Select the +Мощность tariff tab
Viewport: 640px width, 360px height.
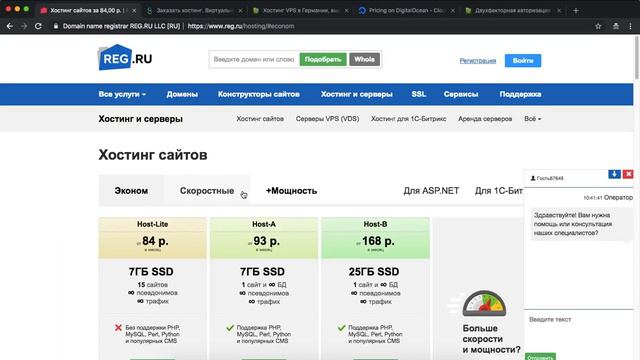(291, 191)
